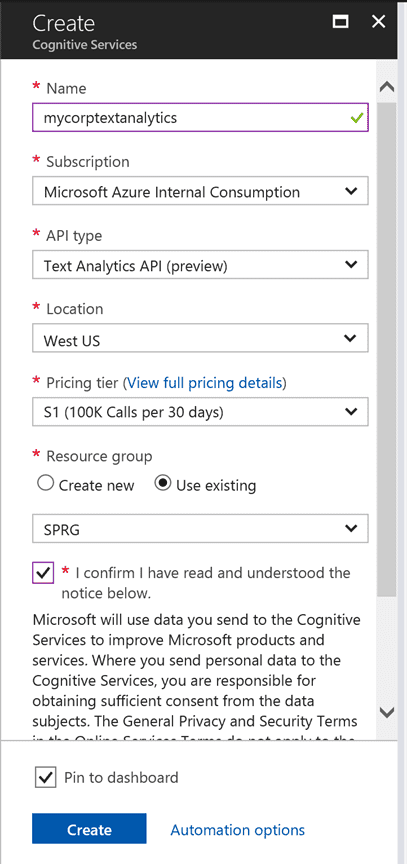This screenshot has width=407, height=864.
Task: Toggle the Pin to dashboard checkbox
Action: point(45,777)
